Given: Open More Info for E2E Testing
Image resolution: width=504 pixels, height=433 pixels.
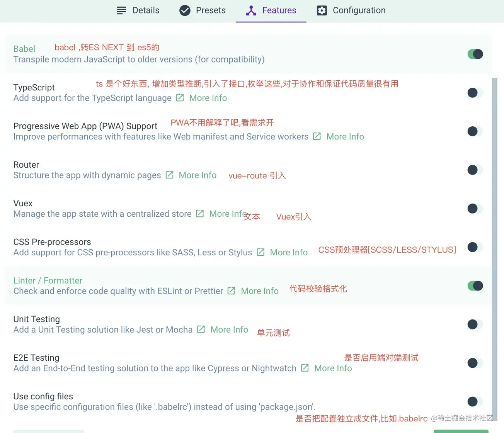Looking at the screenshot, I should [327, 368].
